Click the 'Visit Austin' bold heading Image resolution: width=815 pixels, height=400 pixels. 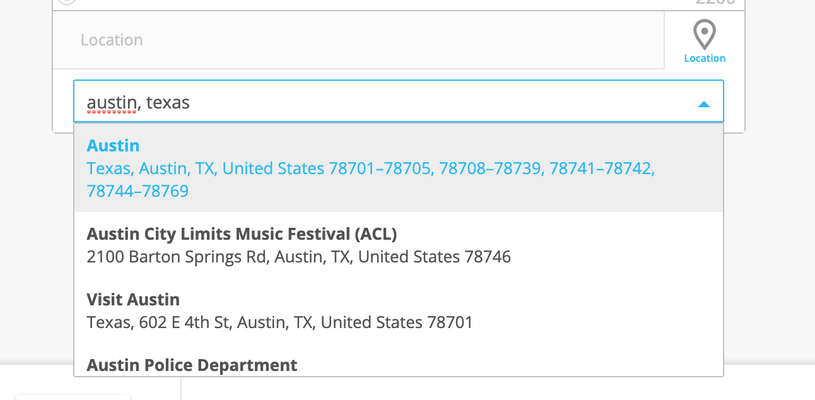tap(133, 300)
